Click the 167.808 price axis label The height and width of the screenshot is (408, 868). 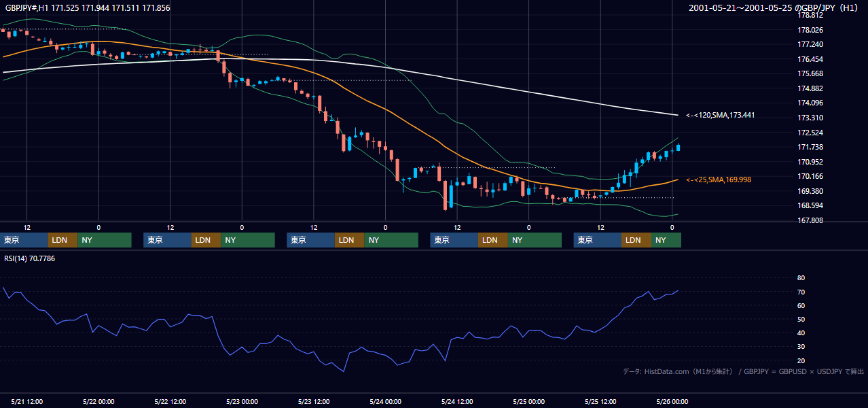[x=810, y=220]
